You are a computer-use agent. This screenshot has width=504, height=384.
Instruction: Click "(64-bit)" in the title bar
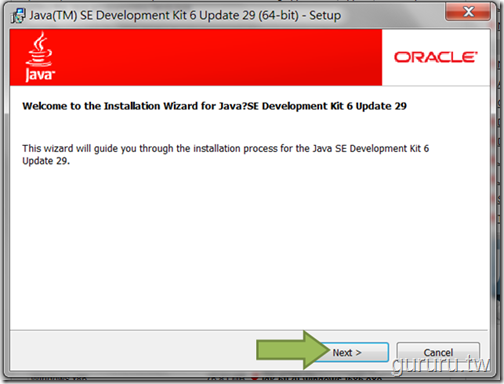click(279, 15)
